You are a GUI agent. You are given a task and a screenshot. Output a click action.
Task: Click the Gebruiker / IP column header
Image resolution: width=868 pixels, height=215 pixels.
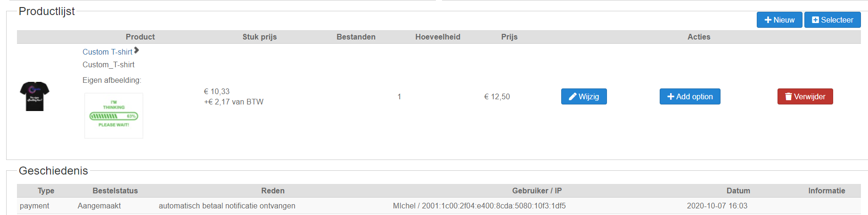click(x=537, y=191)
